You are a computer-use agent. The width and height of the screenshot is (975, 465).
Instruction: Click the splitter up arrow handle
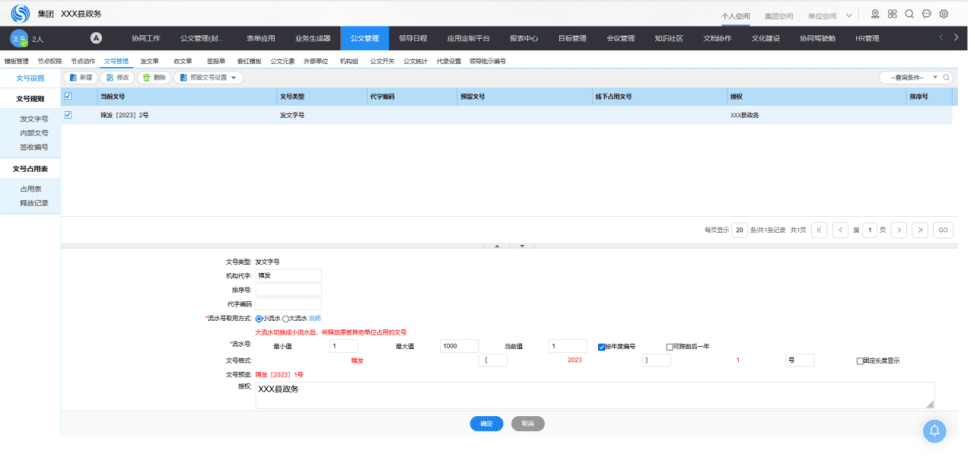[497, 246]
